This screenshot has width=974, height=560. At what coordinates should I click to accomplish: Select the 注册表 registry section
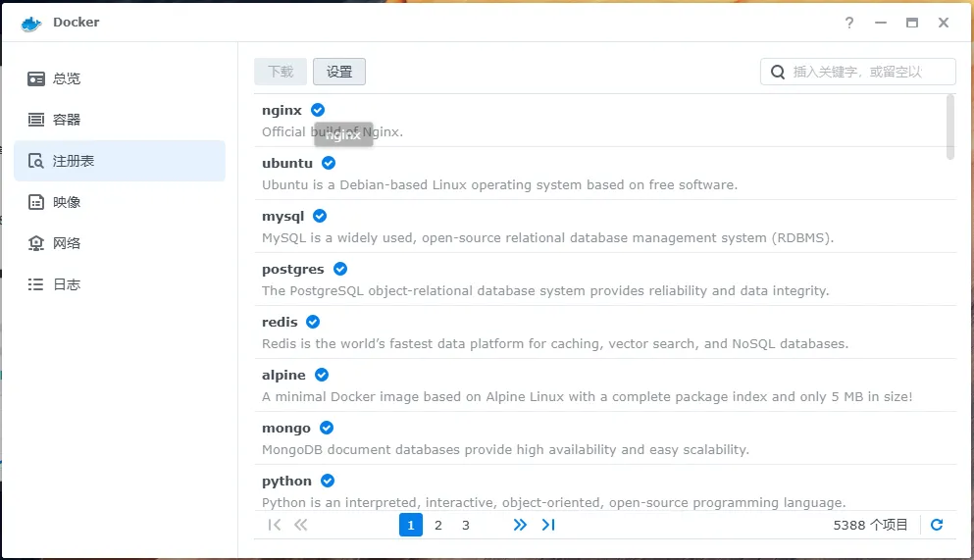(x=120, y=161)
